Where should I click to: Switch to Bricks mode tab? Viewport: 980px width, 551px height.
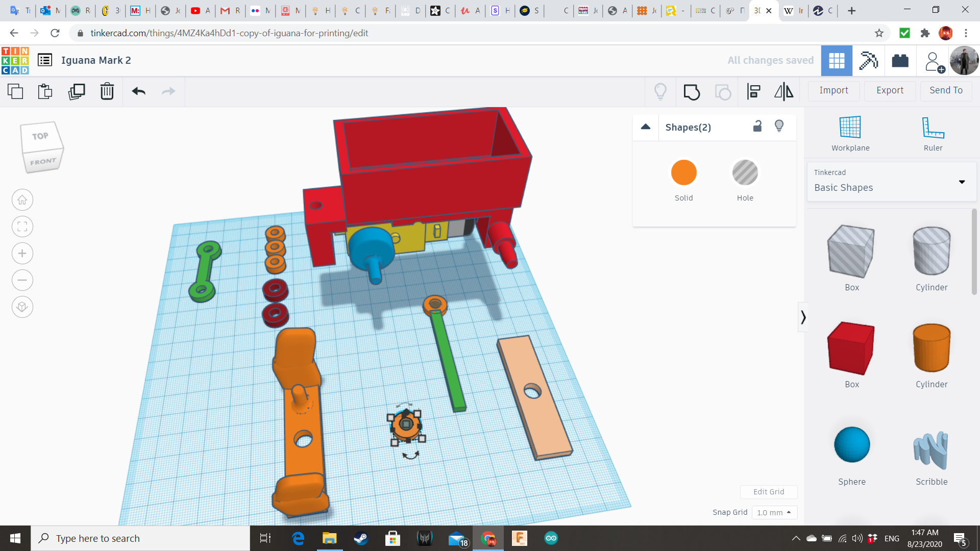click(900, 61)
